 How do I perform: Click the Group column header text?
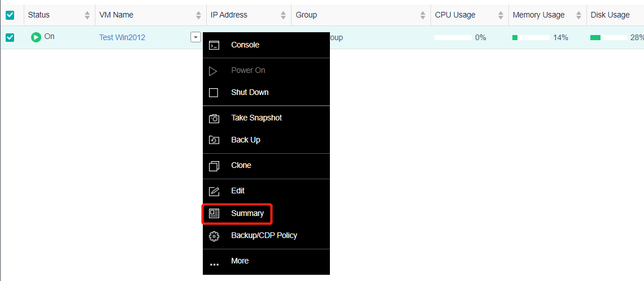point(306,15)
